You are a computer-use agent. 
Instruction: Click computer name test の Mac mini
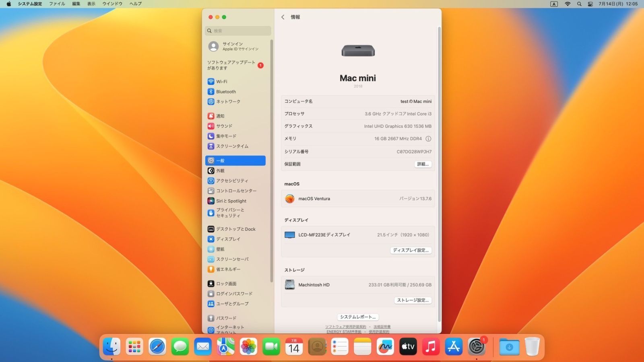click(416, 101)
